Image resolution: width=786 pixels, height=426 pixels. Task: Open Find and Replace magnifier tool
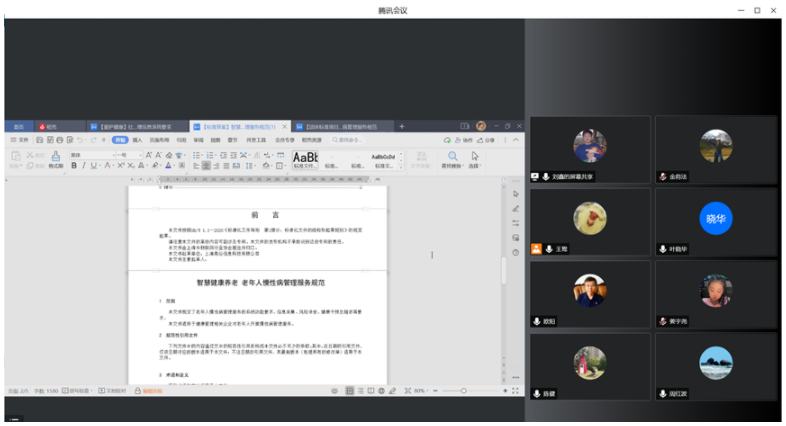pos(453,157)
